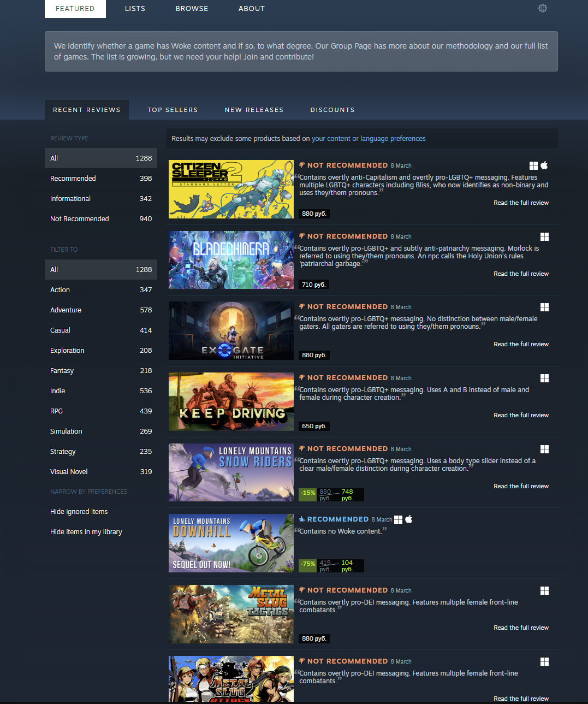Filter to Action games
This screenshot has height=704, width=588.
(x=101, y=289)
